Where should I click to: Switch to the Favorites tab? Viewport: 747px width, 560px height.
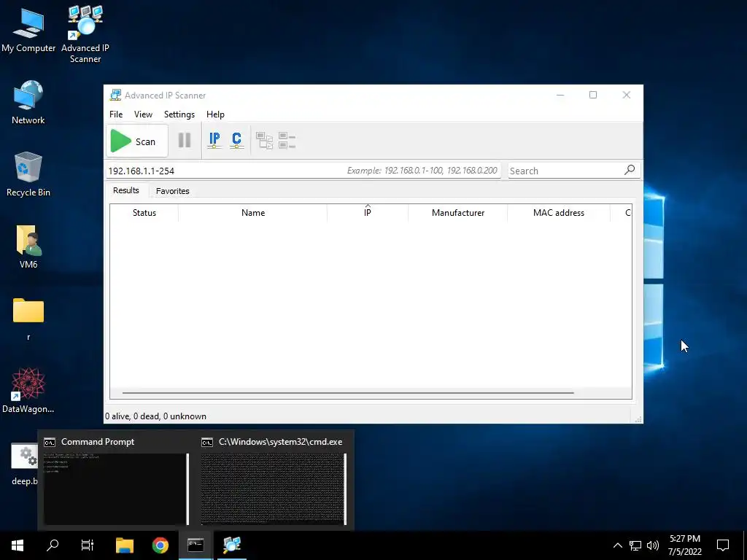click(172, 191)
